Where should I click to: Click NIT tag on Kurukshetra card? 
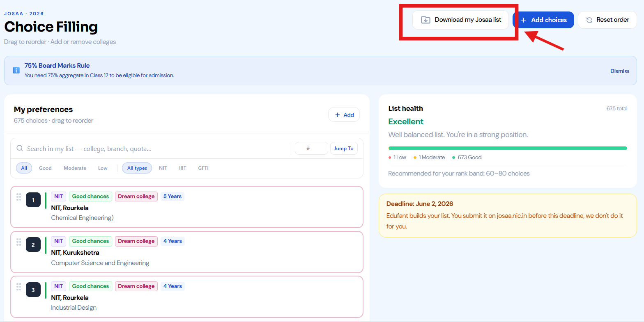pyautogui.click(x=58, y=241)
